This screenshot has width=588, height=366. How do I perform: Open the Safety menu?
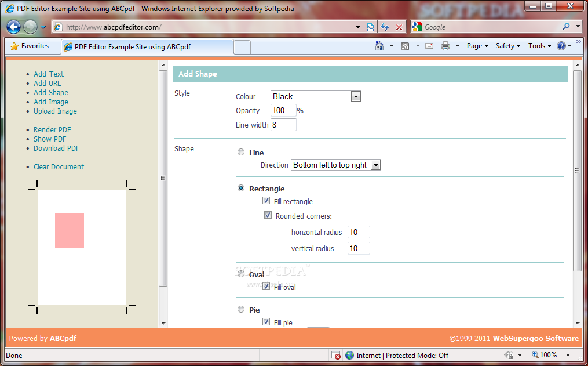point(508,46)
